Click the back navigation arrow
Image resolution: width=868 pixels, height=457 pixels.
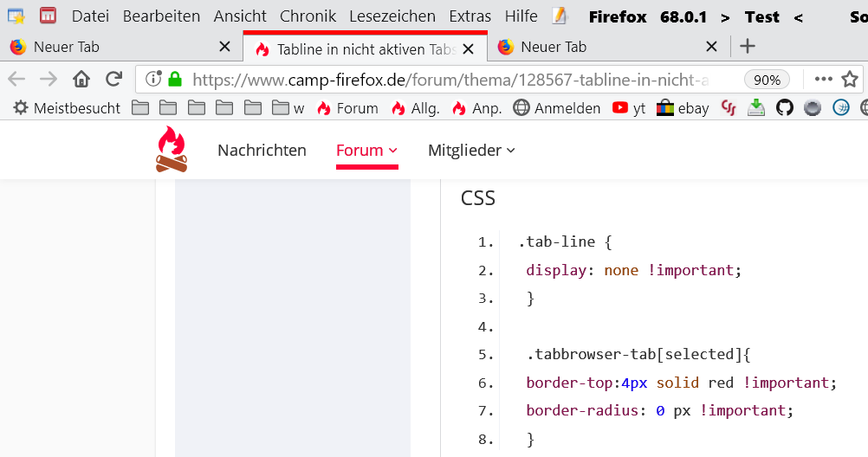[x=16, y=79]
